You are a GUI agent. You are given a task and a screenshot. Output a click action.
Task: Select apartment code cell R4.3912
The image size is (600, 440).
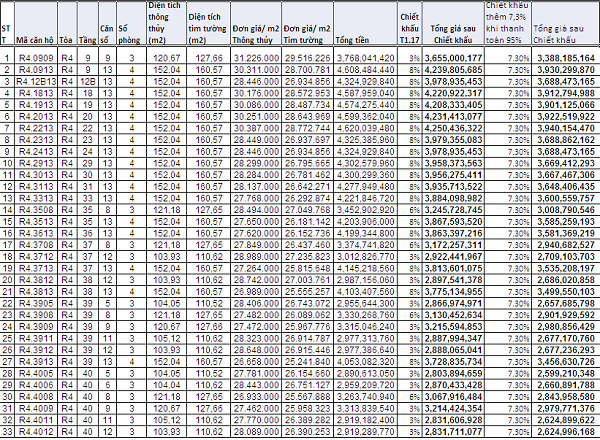36,350
